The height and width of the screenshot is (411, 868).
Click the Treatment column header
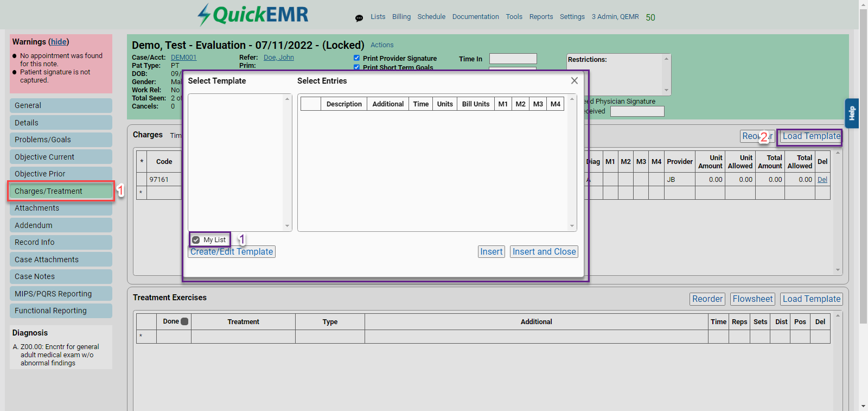click(243, 322)
